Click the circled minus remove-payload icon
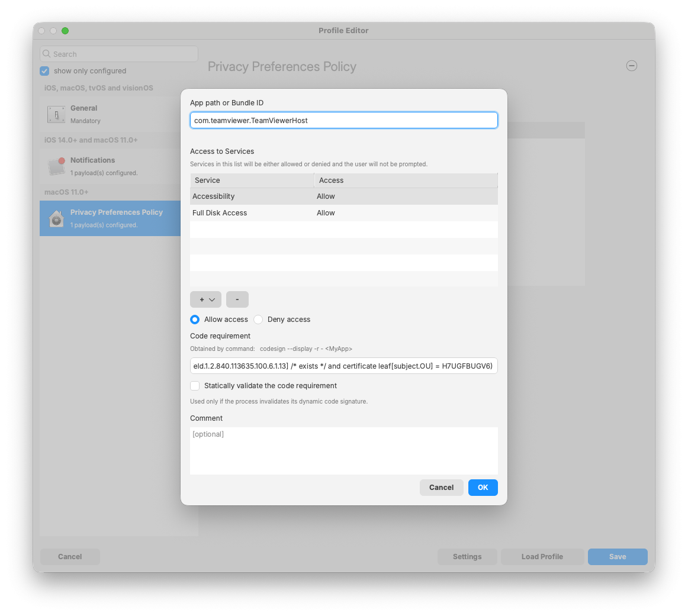Image resolution: width=688 pixels, height=616 pixels. [x=631, y=66]
